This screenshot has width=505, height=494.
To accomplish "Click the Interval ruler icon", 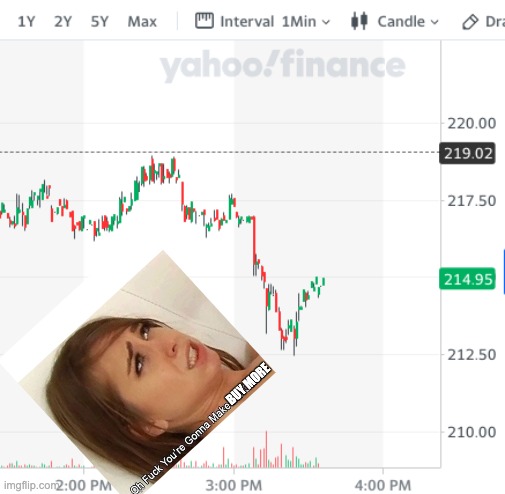I will coord(204,21).
